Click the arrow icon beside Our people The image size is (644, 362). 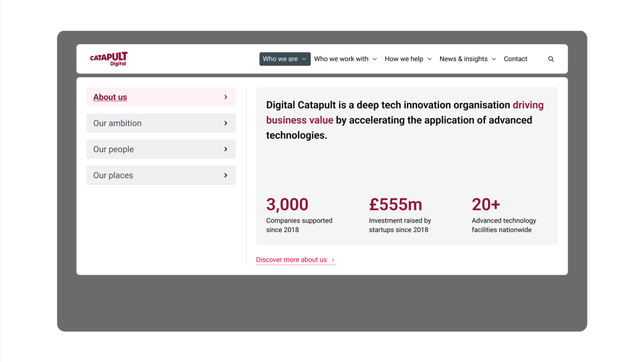(x=226, y=150)
